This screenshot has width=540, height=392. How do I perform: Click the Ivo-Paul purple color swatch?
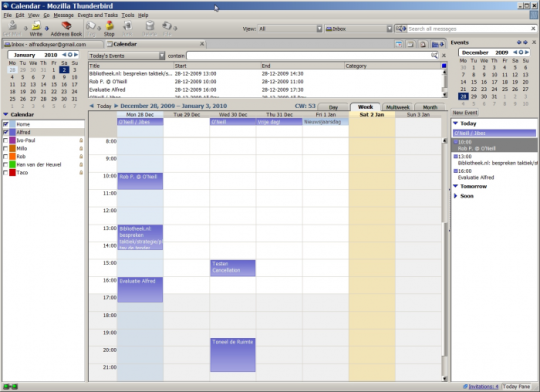[12, 140]
